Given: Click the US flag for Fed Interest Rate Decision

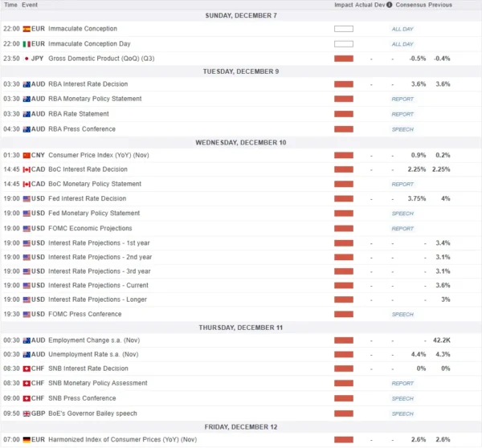Looking at the screenshot, I should coord(27,198).
